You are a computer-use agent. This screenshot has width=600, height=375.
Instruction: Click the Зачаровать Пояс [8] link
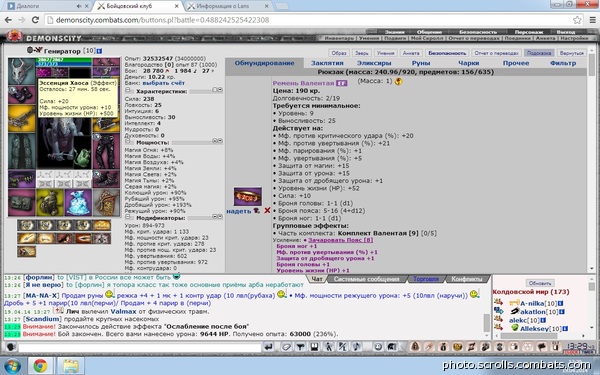[340, 240]
